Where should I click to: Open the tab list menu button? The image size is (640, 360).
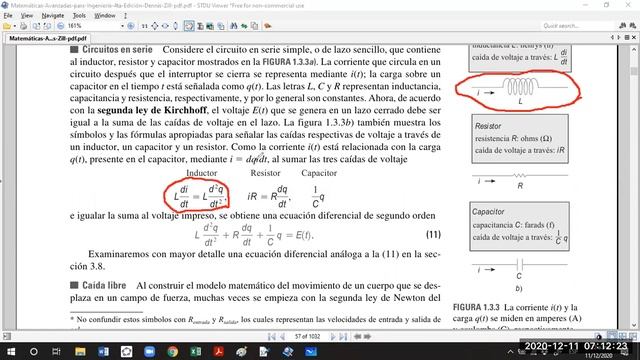point(627,38)
